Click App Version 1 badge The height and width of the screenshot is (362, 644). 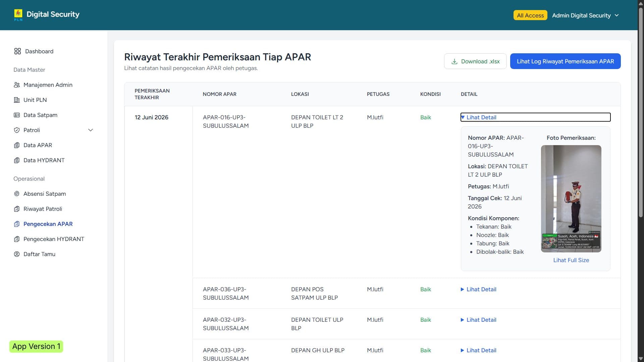pos(36,346)
